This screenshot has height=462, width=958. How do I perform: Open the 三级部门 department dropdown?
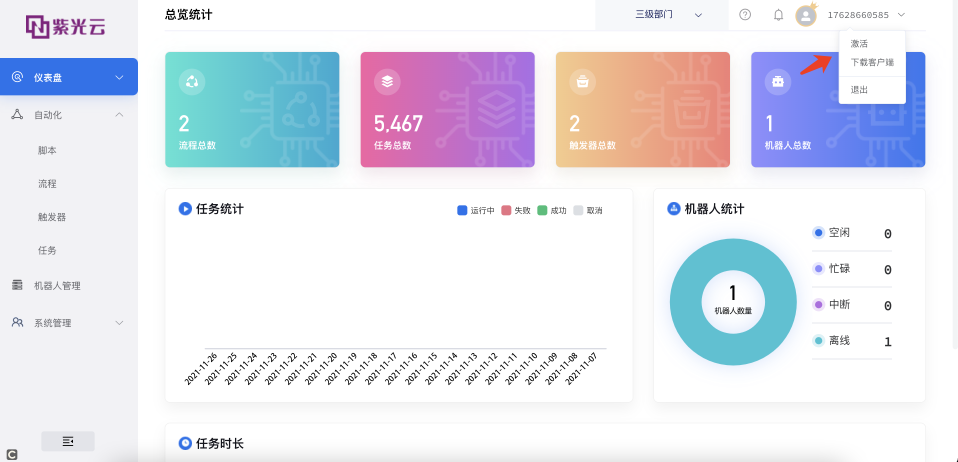coord(667,15)
